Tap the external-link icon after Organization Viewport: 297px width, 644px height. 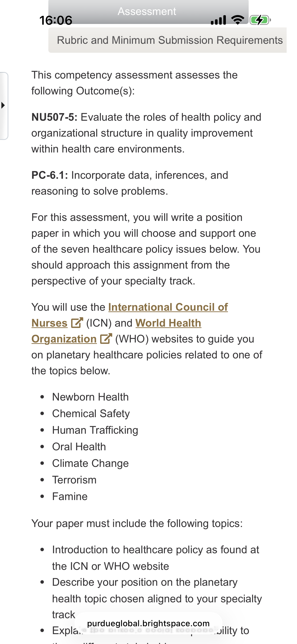(106, 339)
